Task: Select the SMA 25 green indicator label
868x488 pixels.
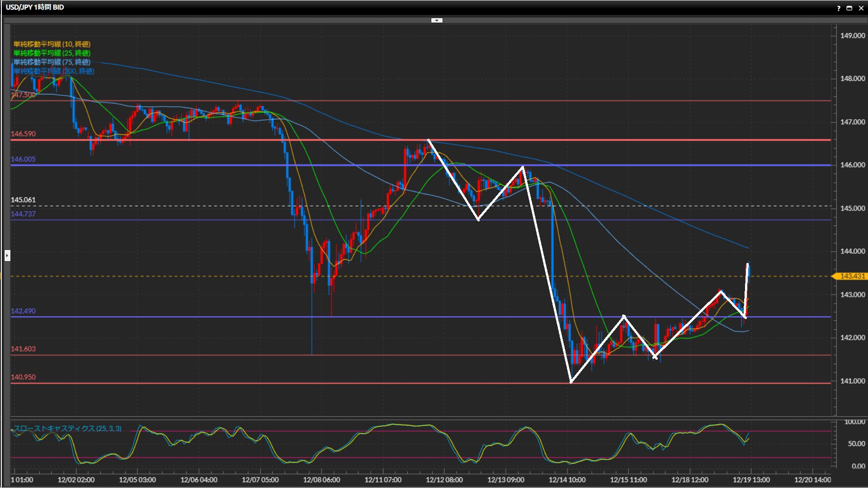Action: point(52,53)
